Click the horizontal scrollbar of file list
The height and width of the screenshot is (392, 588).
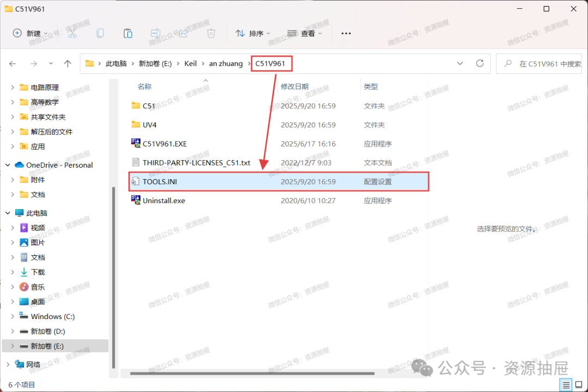click(x=252, y=373)
